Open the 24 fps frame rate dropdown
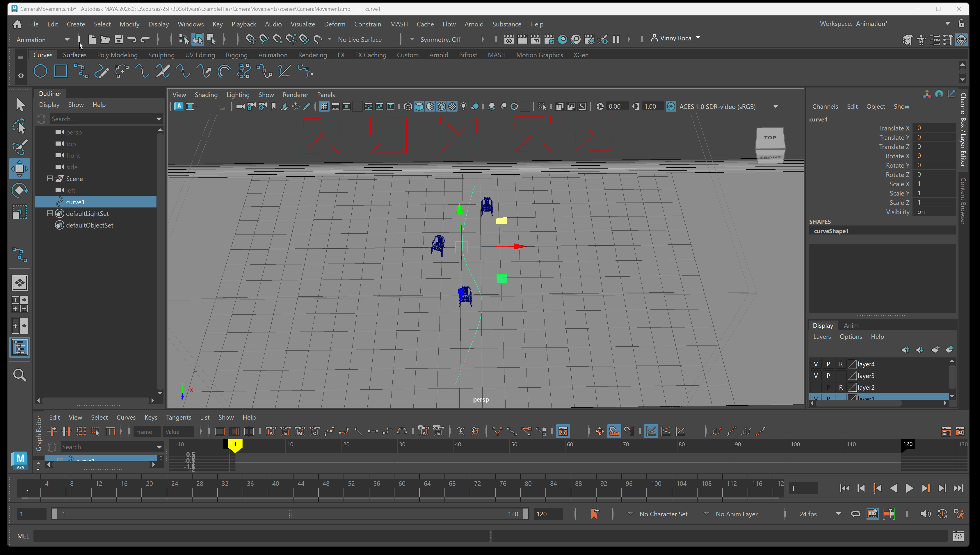This screenshot has width=980, height=555. click(838, 514)
